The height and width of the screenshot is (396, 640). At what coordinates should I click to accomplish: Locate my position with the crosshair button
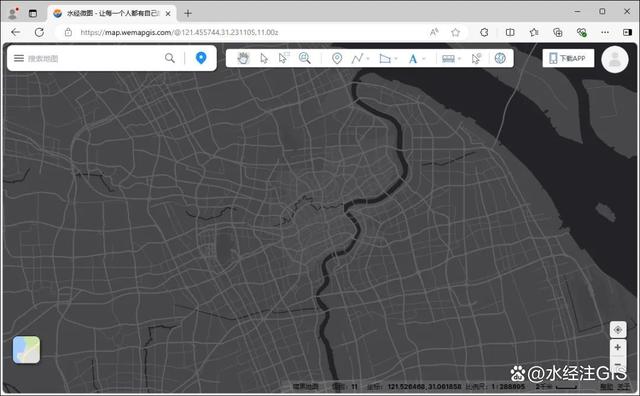[618, 329]
